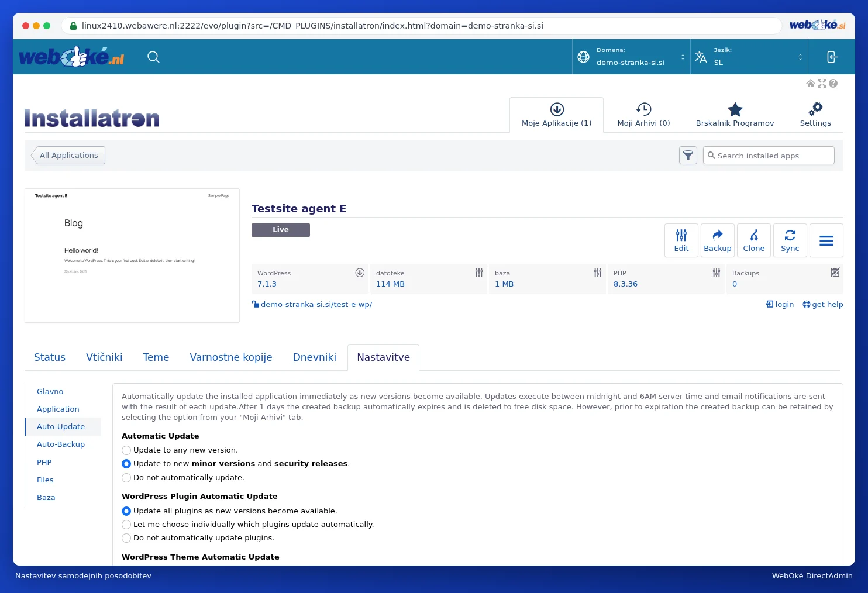The image size is (868, 593).
Task: Switch to Status tab
Action: point(50,357)
